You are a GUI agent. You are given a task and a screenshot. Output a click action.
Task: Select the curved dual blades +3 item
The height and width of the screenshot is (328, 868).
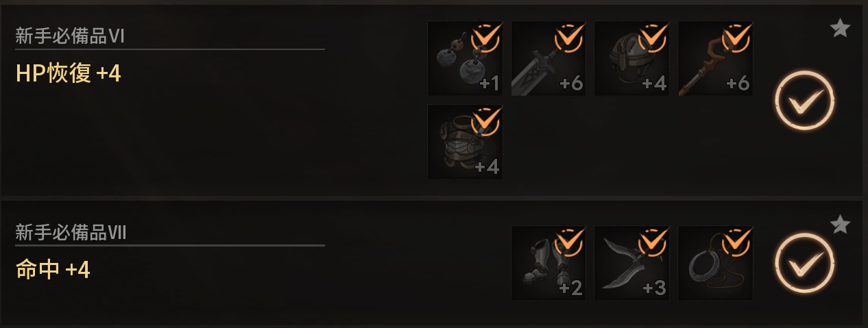click(632, 264)
